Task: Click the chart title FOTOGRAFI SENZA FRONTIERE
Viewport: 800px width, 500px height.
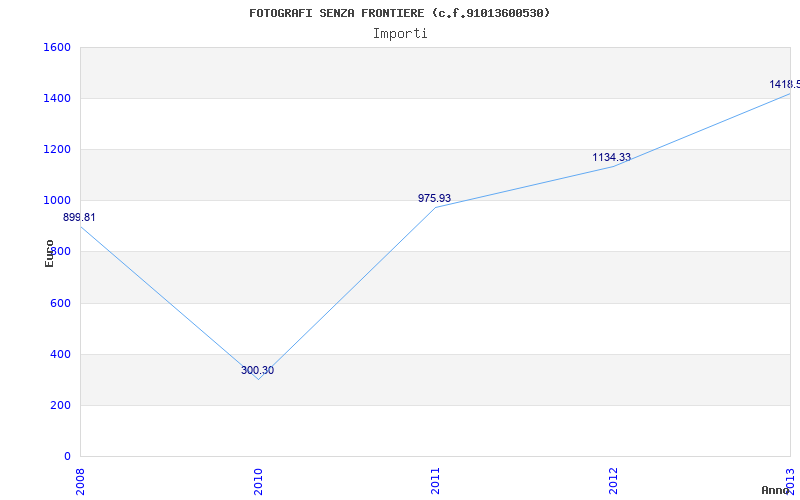Action: (x=399, y=13)
